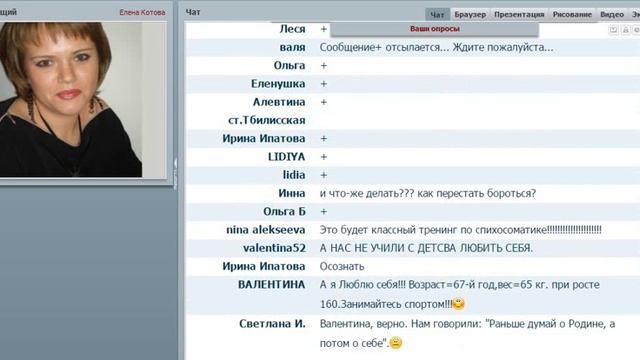Image resolution: width=640 pixels, height=360 pixels.
Task: Click the collapse handle between the panels
Action: (x=175, y=173)
